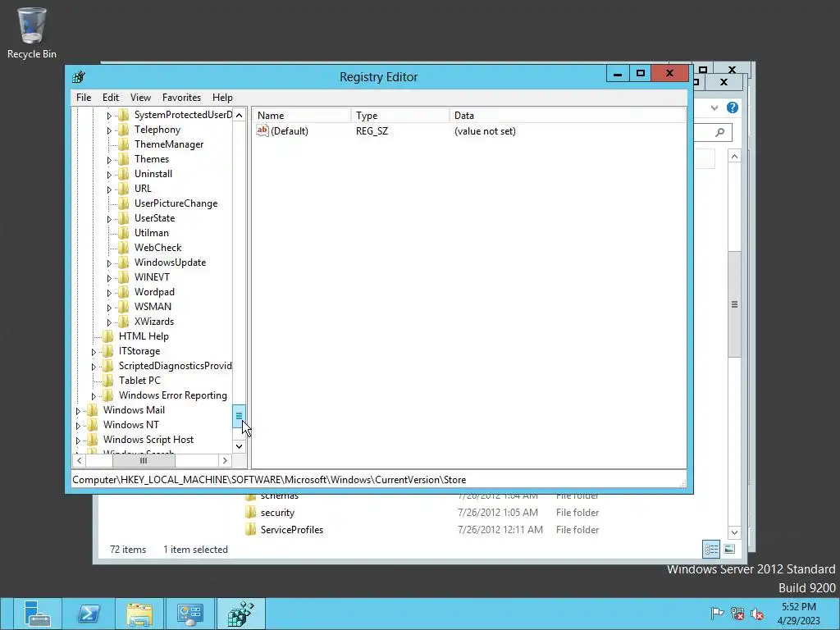Select the Windows Script Host key
840x630 pixels.
point(148,440)
